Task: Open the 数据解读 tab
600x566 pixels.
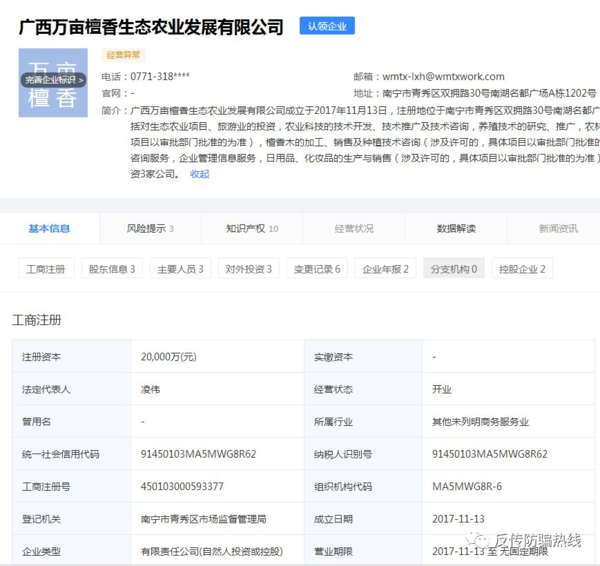Action: 456,228
